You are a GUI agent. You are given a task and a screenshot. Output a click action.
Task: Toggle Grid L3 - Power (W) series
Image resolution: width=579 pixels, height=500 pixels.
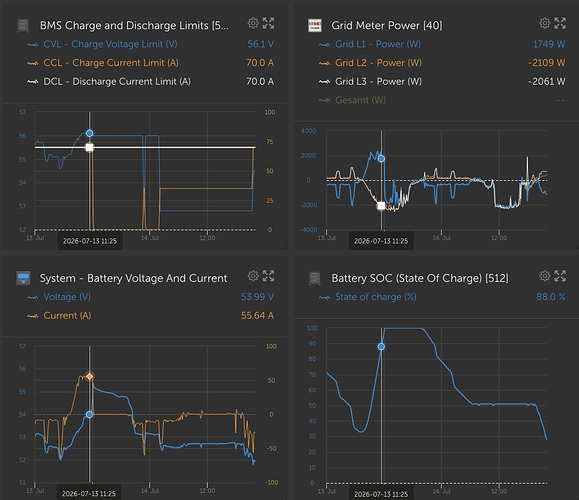370,81
